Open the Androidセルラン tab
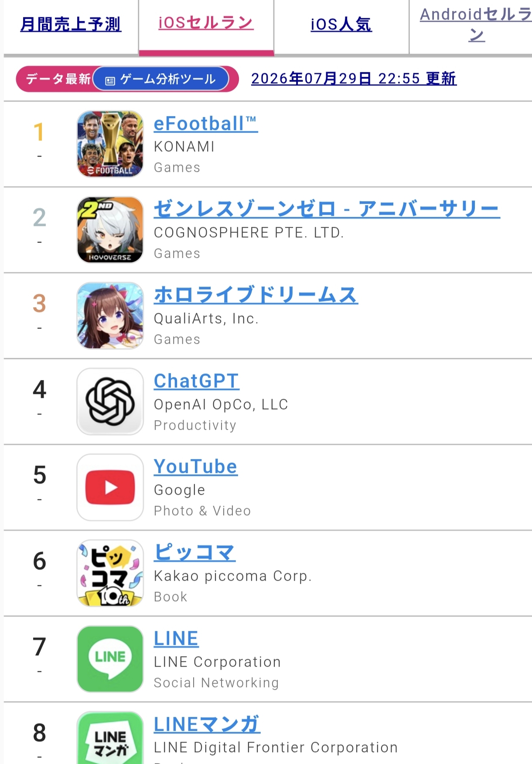 pyautogui.click(x=476, y=24)
